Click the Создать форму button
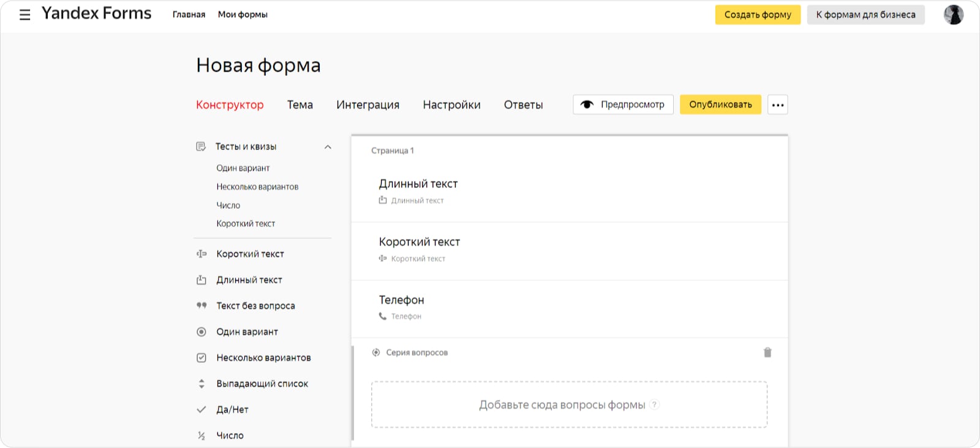The image size is (980, 448). (758, 15)
